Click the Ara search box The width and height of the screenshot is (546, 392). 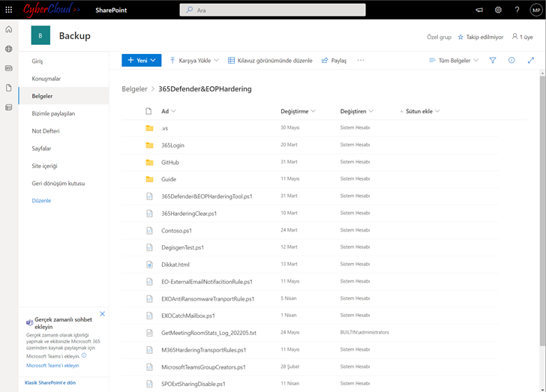tap(273, 10)
